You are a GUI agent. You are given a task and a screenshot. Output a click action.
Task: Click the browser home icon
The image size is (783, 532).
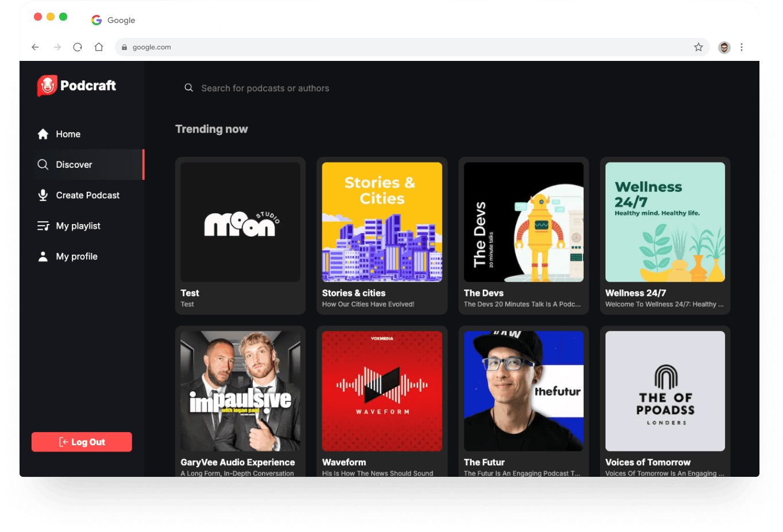tap(99, 47)
